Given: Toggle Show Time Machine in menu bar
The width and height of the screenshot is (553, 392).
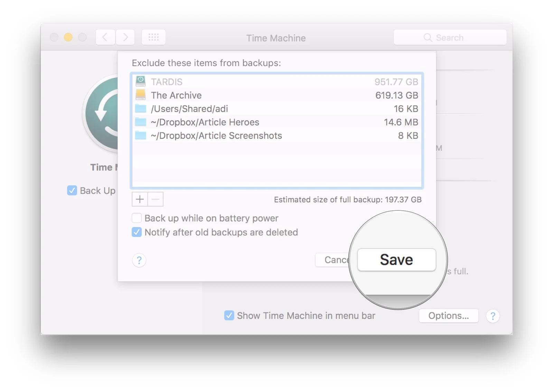Looking at the screenshot, I should pyautogui.click(x=229, y=315).
